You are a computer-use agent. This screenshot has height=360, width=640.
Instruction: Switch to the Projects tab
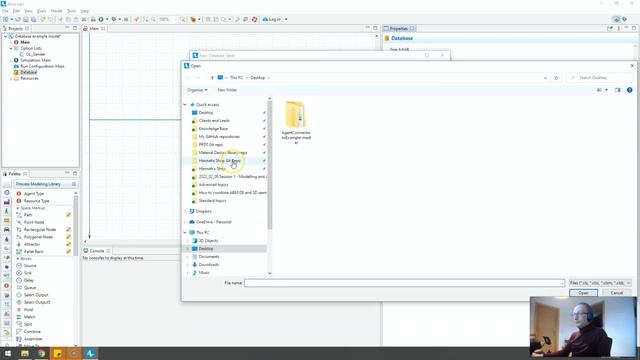point(16,29)
